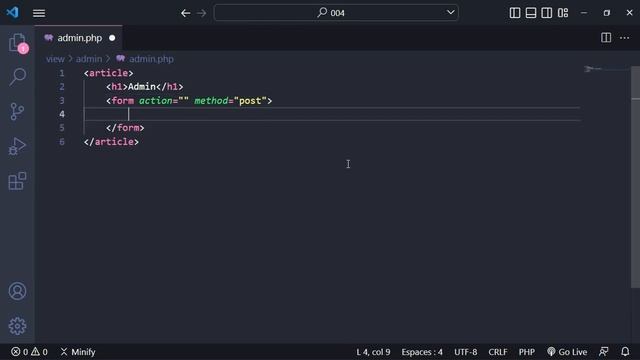Click line number 4 in gutter
640x360 pixels.
[62, 114]
